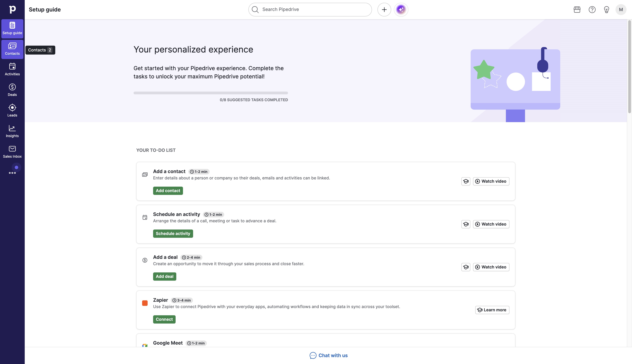Watch video for Schedule an activity

491,224
